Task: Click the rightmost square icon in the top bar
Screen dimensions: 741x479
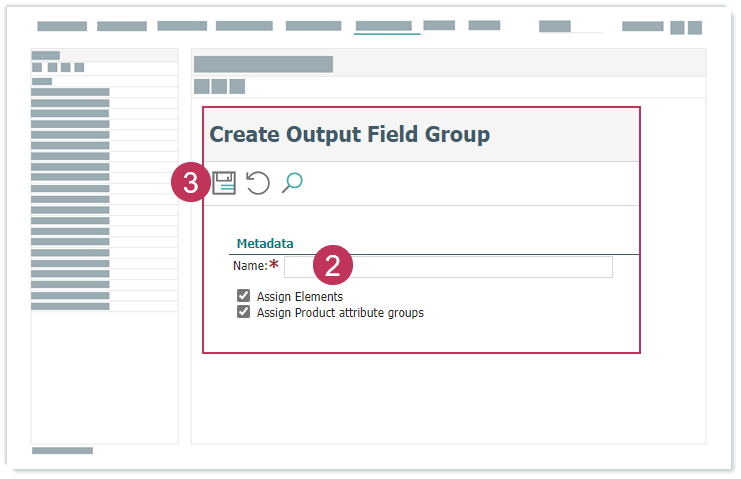Action: click(x=694, y=27)
